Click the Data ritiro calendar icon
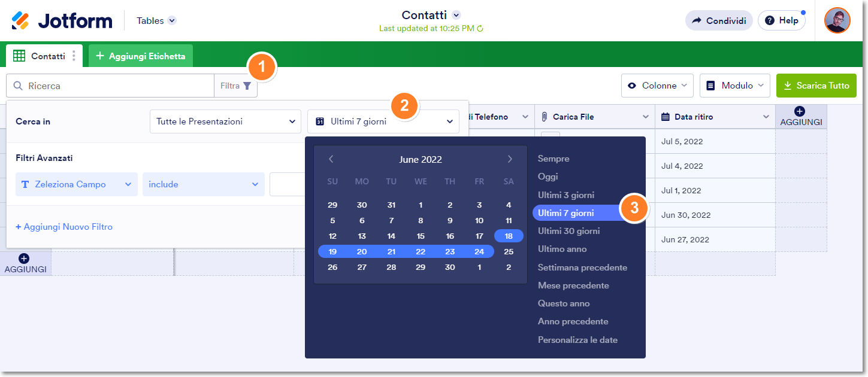Viewport: 868px width, 377px height. click(665, 117)
